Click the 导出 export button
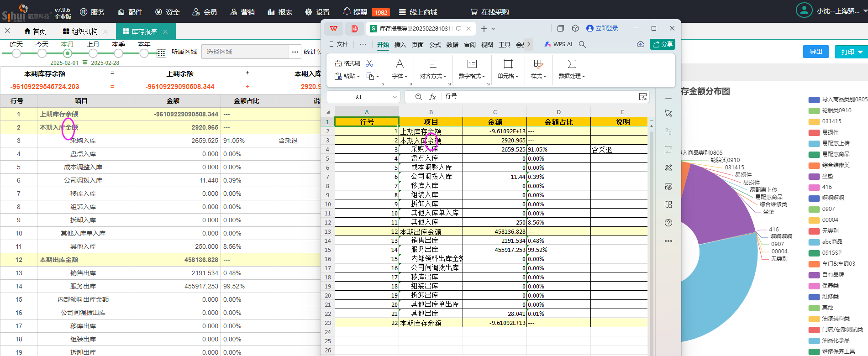The height and width of the screenshot is (356, 868). pyautogui.click(x=815, y=52)
